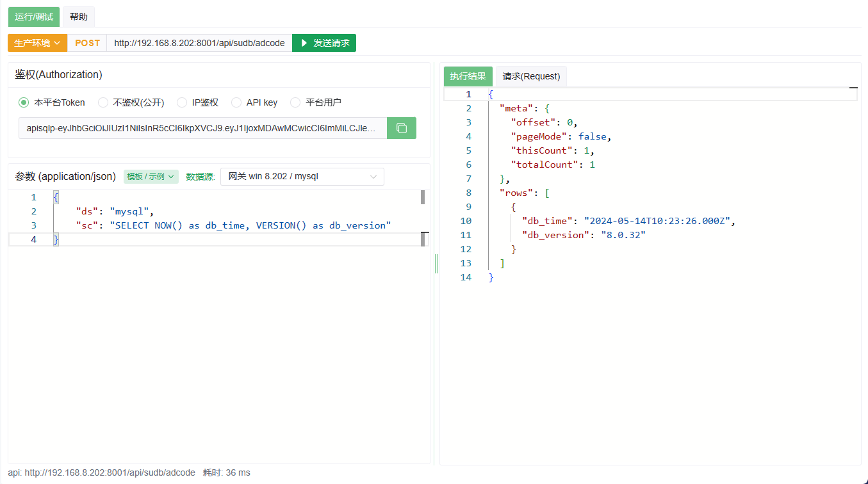
Task: Click the chevron icon on 生产环境
Action: (x=58, y=43)
